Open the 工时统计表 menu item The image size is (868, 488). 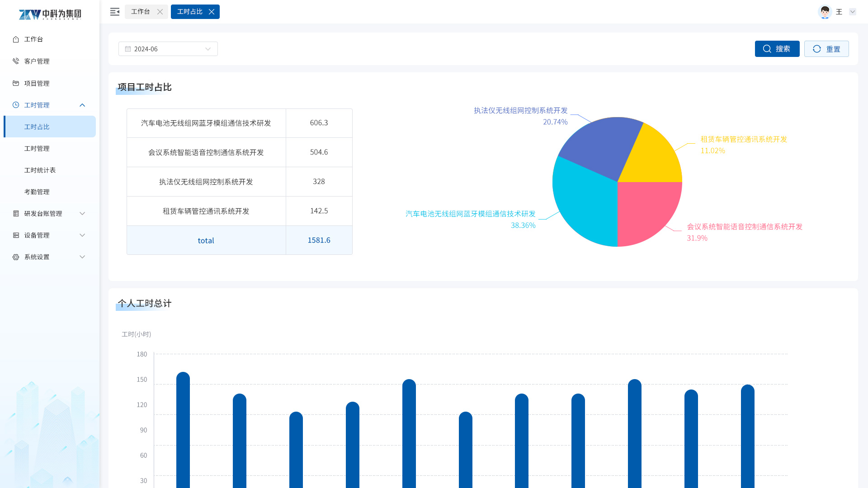40,170
